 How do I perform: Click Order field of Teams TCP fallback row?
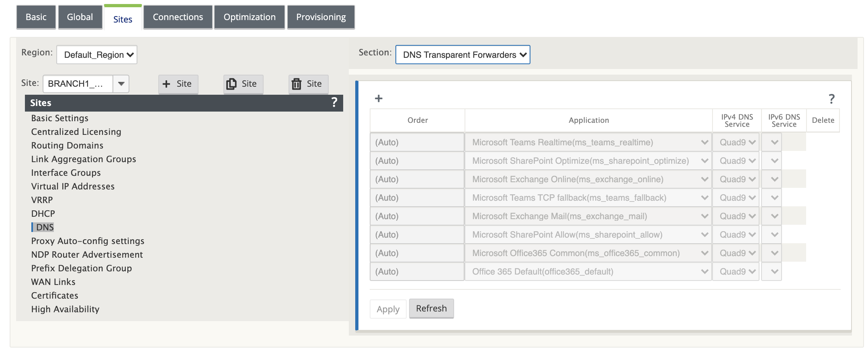[x=417, y=198]
